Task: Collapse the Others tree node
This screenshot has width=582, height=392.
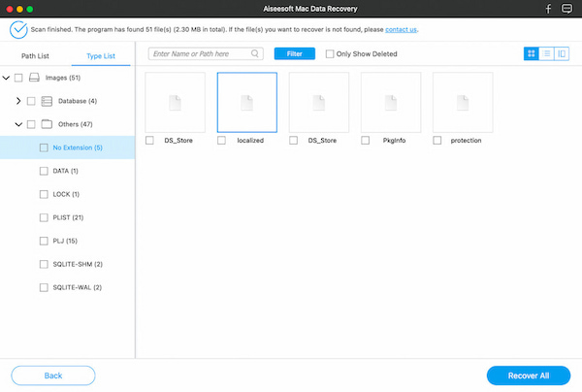Action: pyautogui.click(x=18, y=124)
